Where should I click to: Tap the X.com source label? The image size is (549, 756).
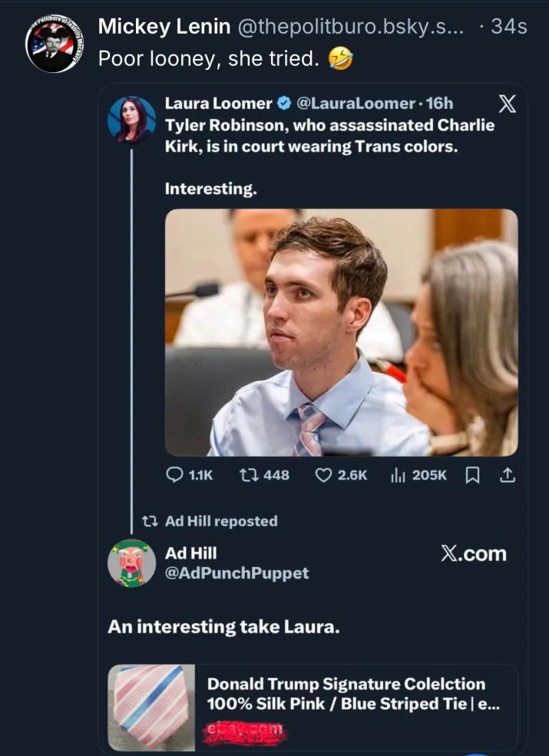point(474,553)
